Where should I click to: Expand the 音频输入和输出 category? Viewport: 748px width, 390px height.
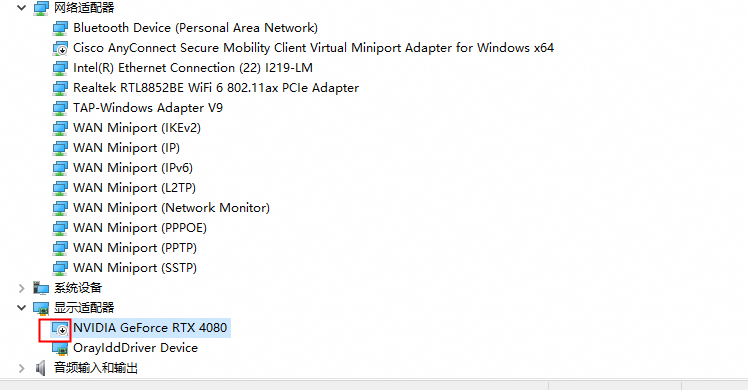click(21, 368)
